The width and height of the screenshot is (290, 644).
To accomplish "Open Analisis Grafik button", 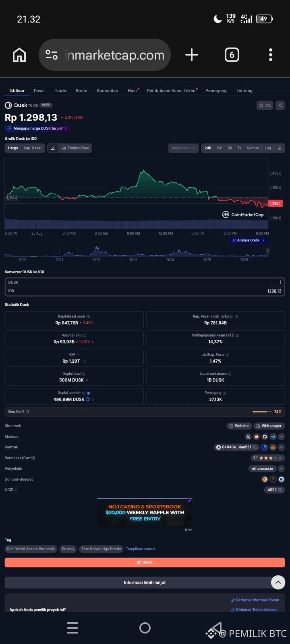I will [x=248, y=240].
